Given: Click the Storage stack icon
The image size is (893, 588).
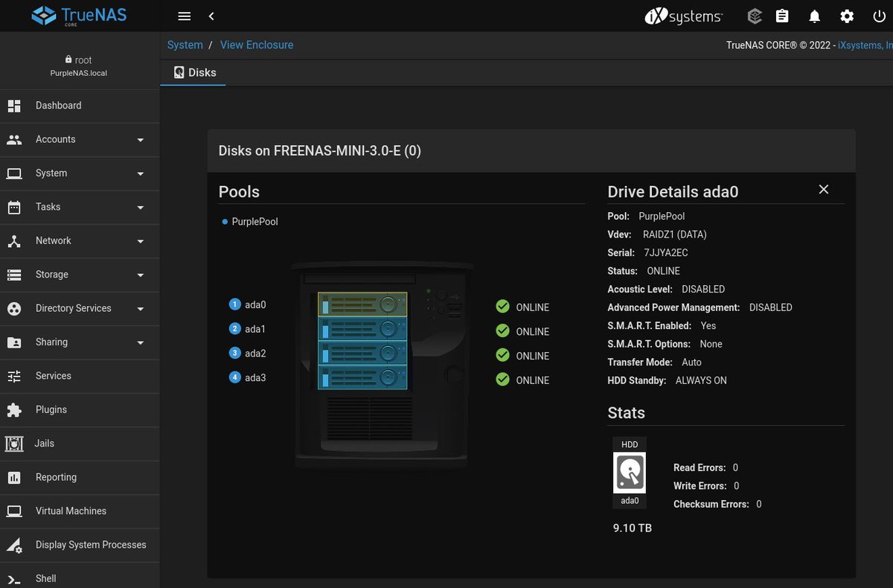Looking at the screenshot, I should 14,275.
